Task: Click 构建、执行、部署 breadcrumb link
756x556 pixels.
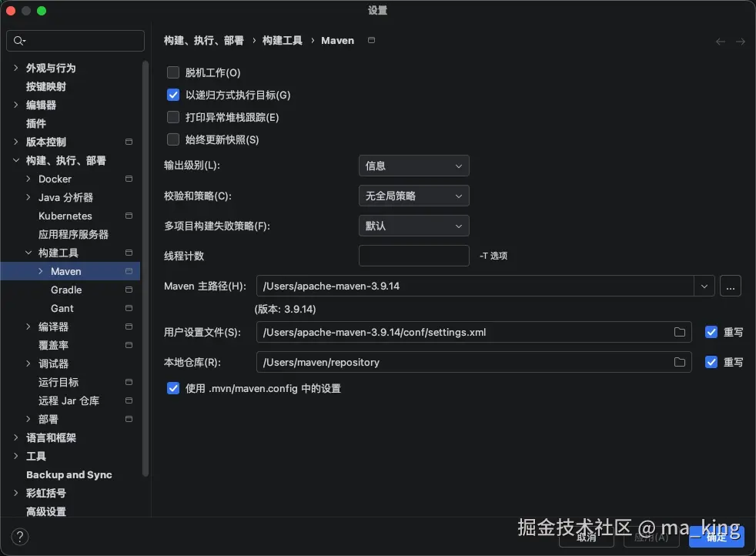Action: pyautogui.click(x=203, y=41)
